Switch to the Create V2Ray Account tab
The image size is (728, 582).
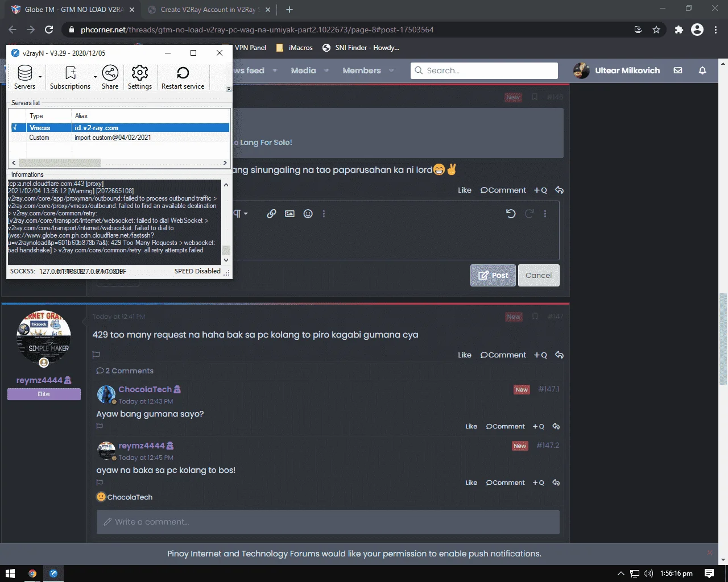point(209,10)
